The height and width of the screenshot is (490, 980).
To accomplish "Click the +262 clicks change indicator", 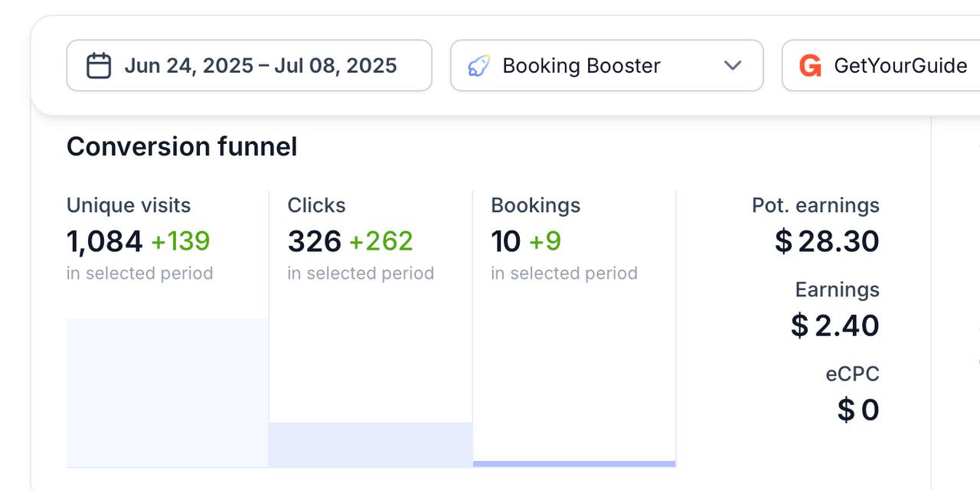I will (x=381, y=241).
